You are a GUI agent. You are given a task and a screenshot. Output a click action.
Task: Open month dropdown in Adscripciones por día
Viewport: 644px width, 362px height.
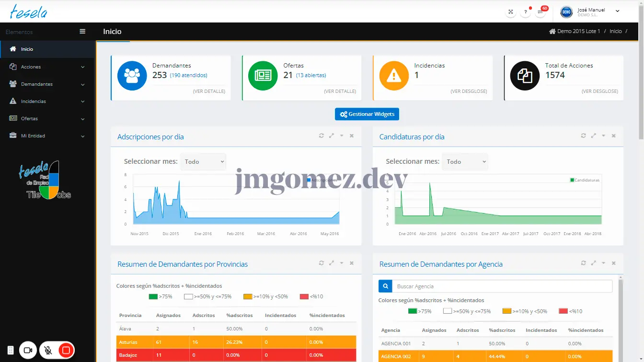point(203,162)
